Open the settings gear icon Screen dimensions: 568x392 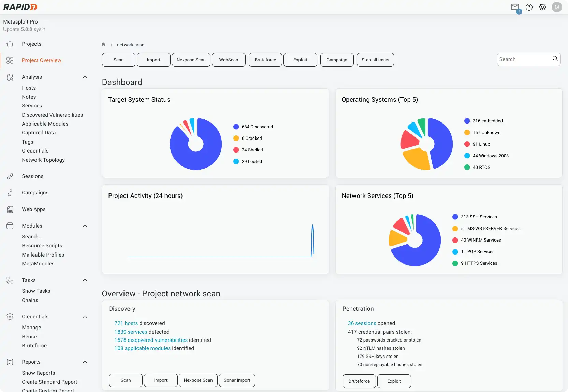point(542,7)
